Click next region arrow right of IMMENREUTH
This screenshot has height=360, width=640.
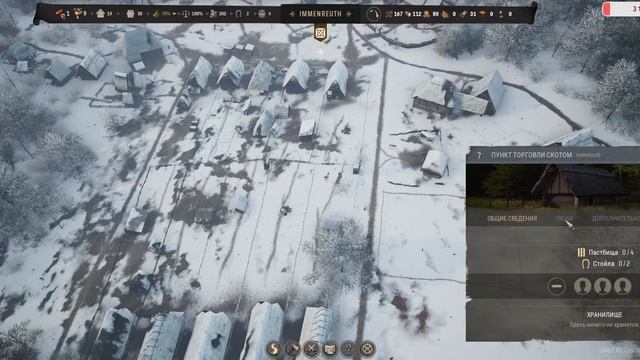pyautogui.click(x=349, y=14)
